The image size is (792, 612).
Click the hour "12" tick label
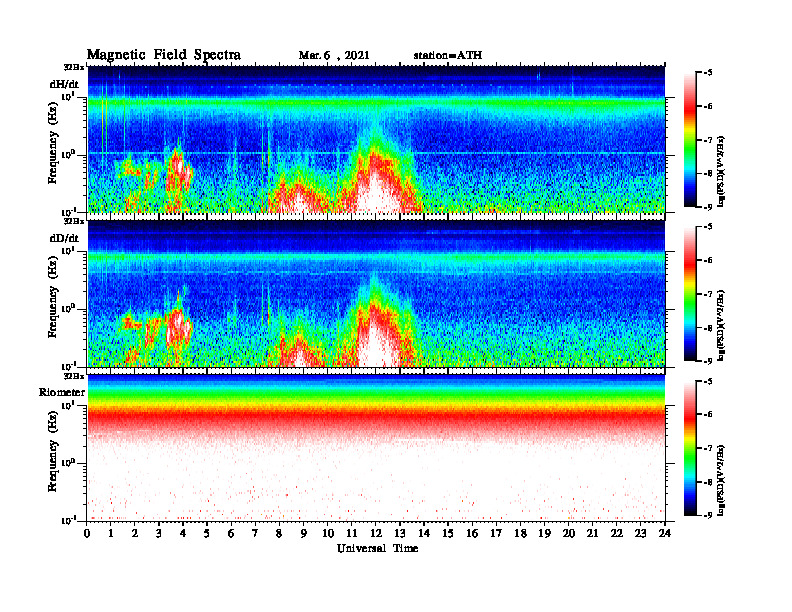click(x=376, y=533)
